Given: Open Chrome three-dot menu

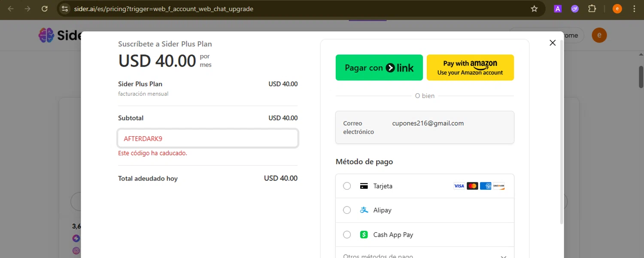Looking at the screenshot, I should point(634,9).
